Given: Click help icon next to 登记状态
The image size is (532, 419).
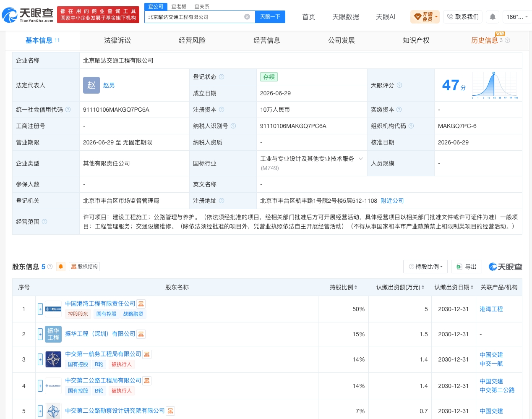Looking at the screenshot, I should (222, 77).
